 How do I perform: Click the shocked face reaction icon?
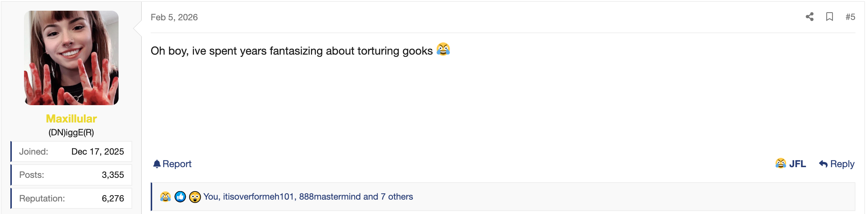[195, 197]
